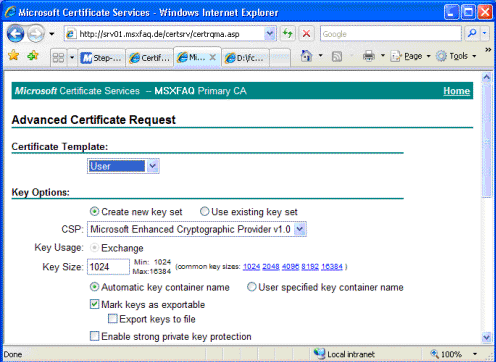The image size is (496, 362).
Task: Click the Internet Explorer title bar icon
Action: [x=10, y=12]
